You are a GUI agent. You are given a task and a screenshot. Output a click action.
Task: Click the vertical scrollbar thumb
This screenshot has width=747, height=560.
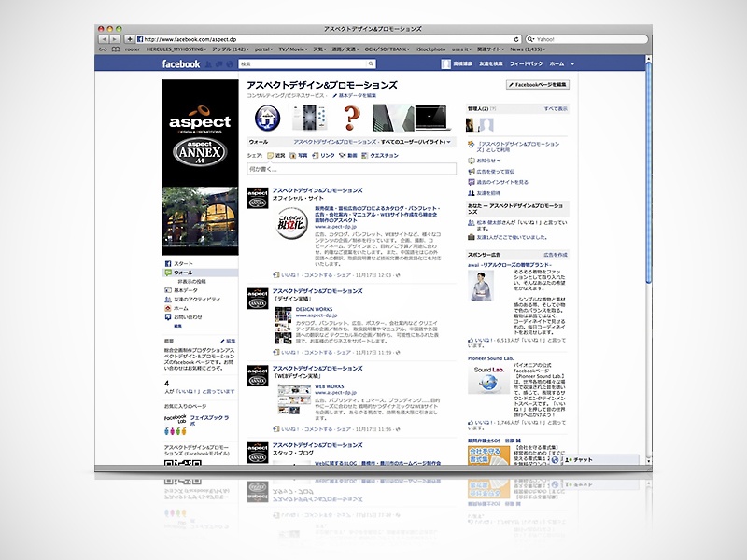(648, 172)
